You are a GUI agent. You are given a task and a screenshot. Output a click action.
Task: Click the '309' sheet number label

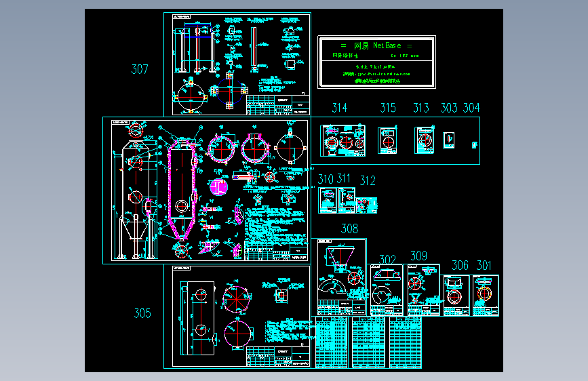(x=419, y=256)
